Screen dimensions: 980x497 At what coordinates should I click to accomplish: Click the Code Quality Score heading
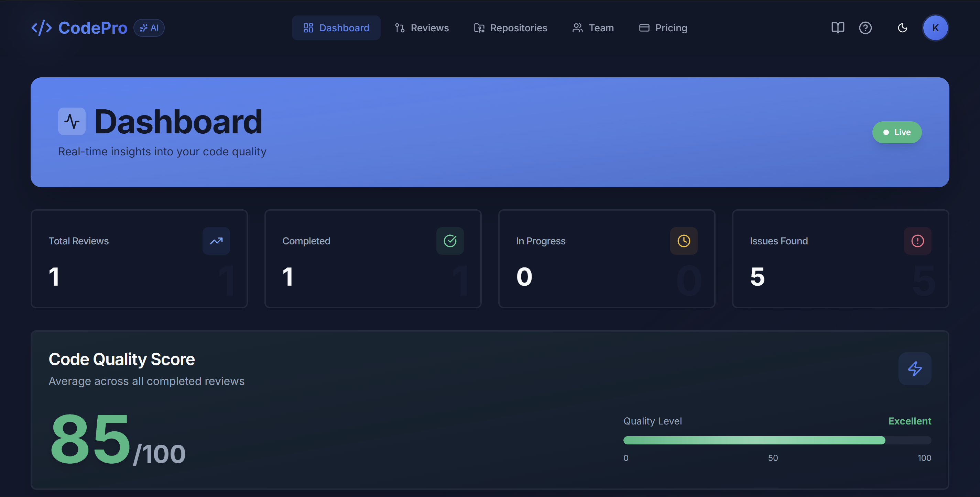122,360
